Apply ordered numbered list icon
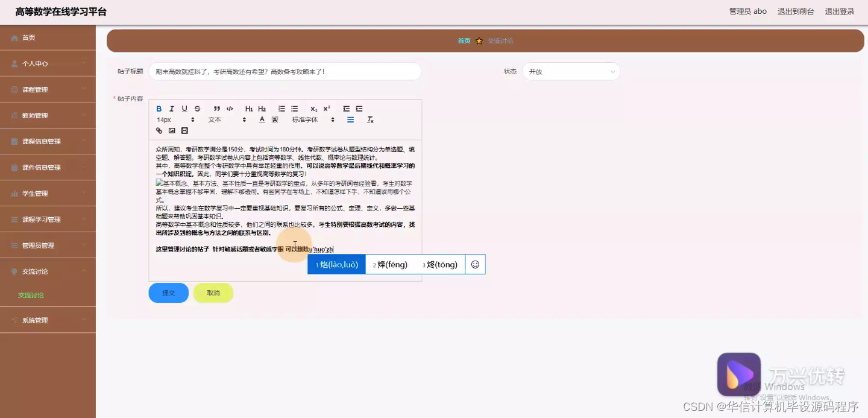Screen dimensions: 868x418 pos(281,109)
